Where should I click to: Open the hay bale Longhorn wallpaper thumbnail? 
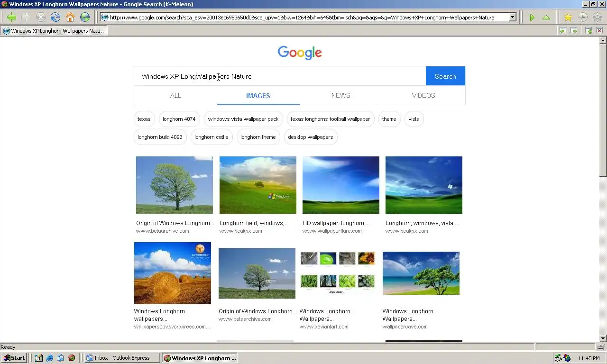point(173,273)
